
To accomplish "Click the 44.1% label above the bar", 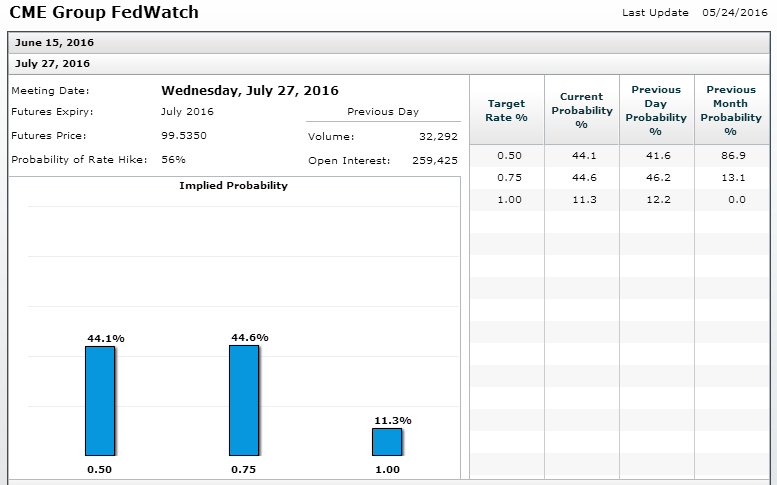I will pos(106,338).
